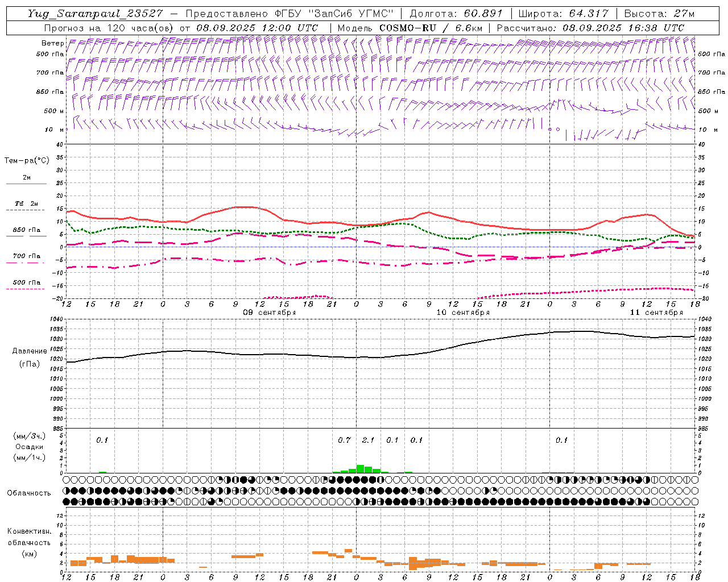Click the Давление panel label
The height and width of the screenshot is (582, 728).
click(29, 351)
